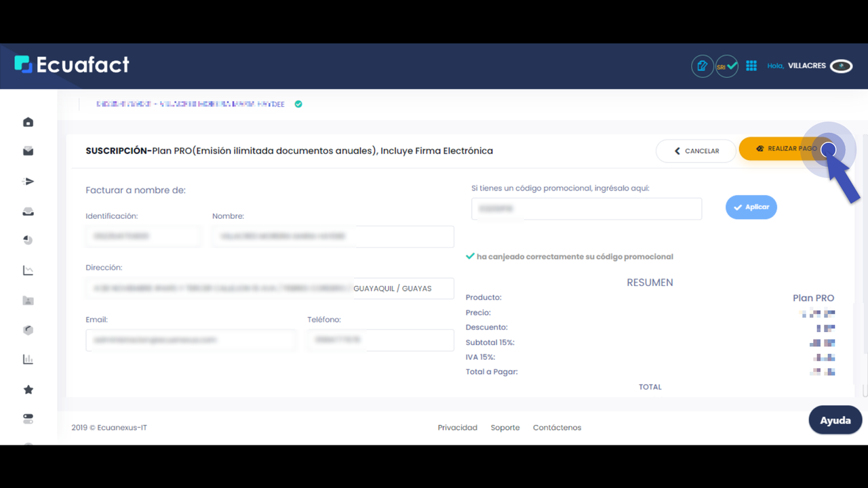The width and height of the screenshot is (868, 488).
Task: Open the inbox tray sidebar icon
Action: pyautogui.click(x=28, y=211)
